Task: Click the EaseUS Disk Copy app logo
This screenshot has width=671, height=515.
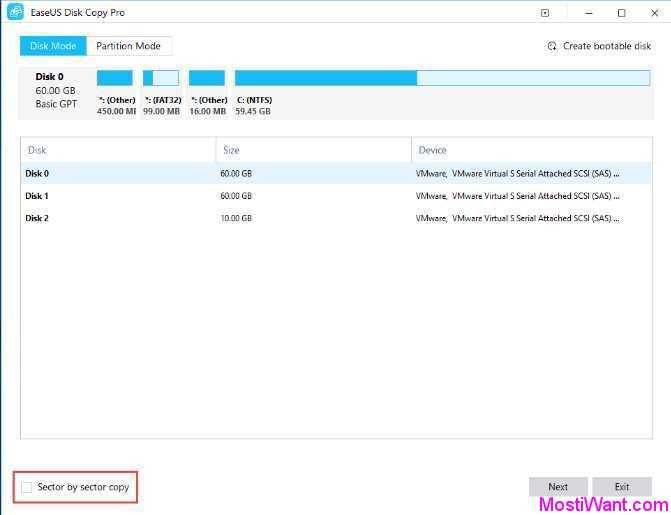Action: [x=17, y=13]
